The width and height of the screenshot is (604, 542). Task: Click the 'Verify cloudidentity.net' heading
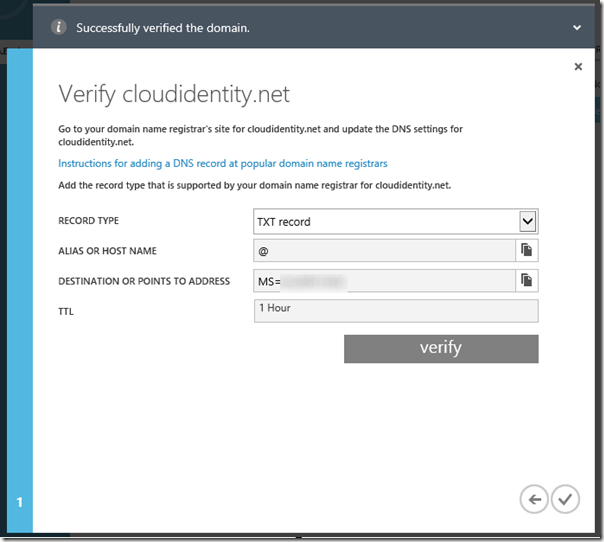point(174,94)
